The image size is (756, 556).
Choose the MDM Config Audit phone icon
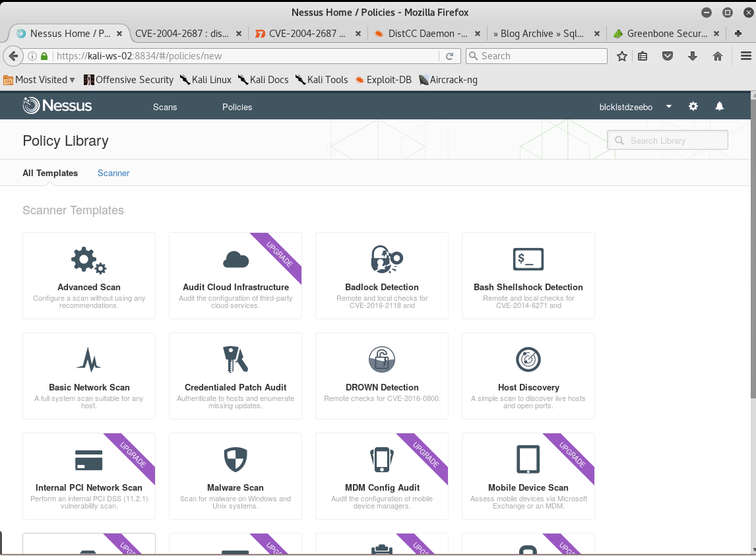pyautogui.click(x=382, y=460)
